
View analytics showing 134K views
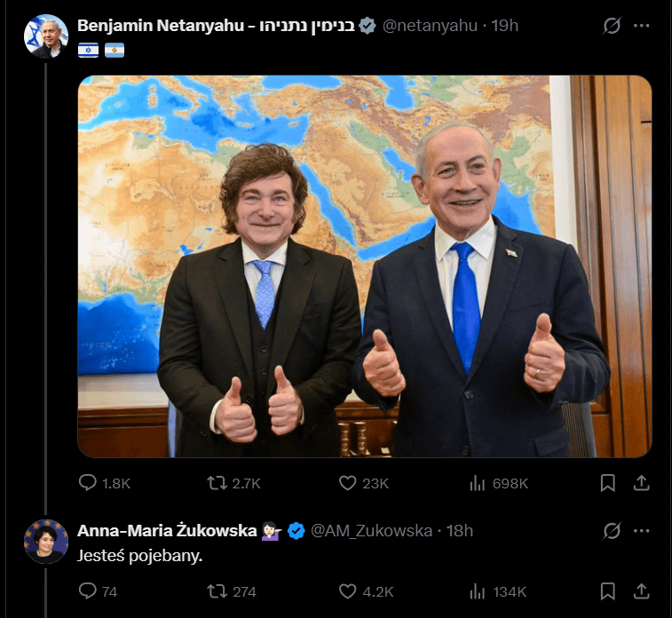478,590
